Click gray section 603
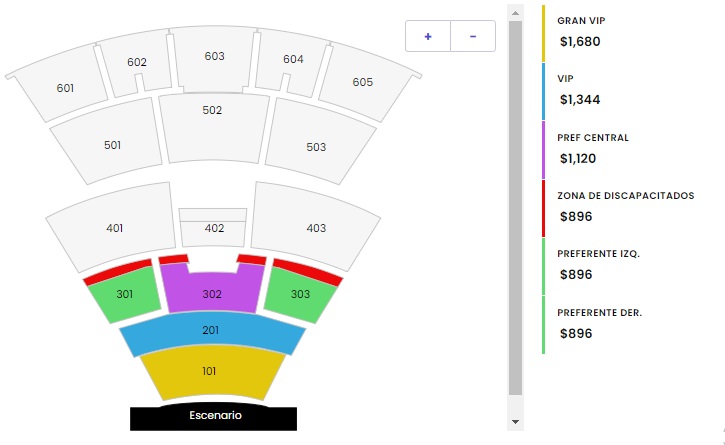This screenshot has height=445, width=725. pyautogui.click(x=214, y=59)
